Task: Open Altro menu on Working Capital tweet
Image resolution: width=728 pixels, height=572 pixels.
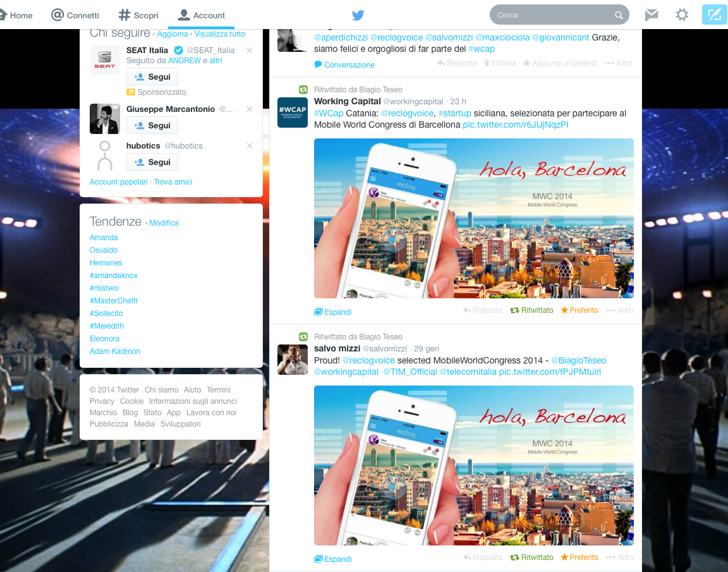Action: pyautogui.click(x=619, y=310)
